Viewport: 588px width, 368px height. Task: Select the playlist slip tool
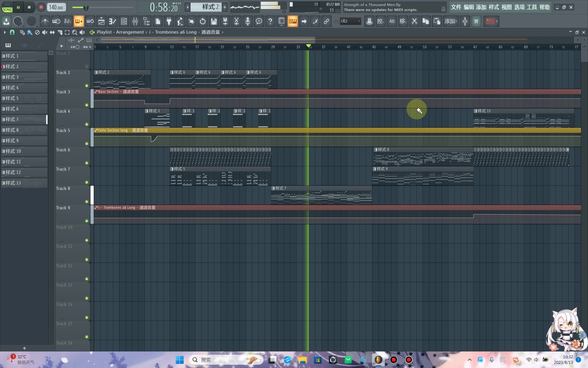pyautogui.click(x=52, y=32)
